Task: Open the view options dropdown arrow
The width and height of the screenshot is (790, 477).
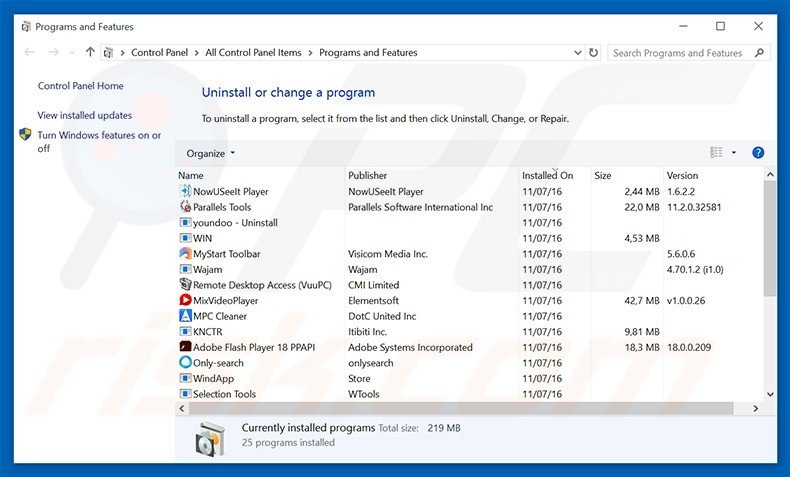Action: coord(734,153)
